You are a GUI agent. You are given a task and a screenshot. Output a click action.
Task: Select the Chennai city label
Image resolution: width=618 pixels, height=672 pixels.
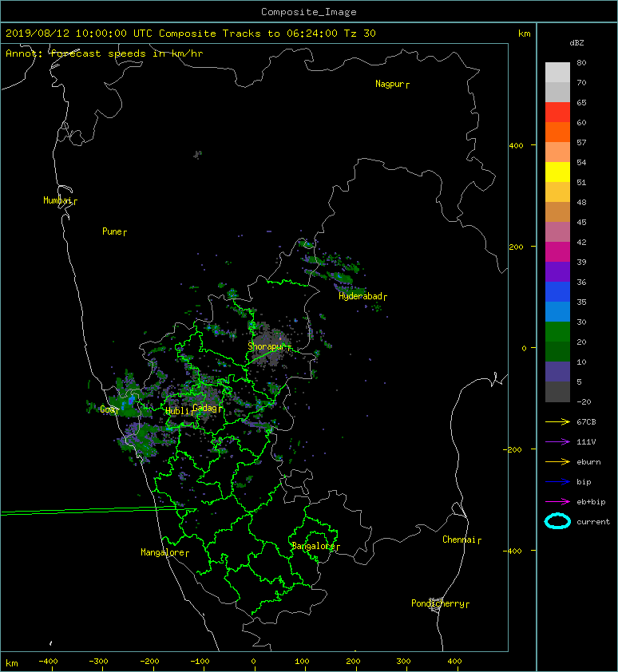click(x=459, y=540)
